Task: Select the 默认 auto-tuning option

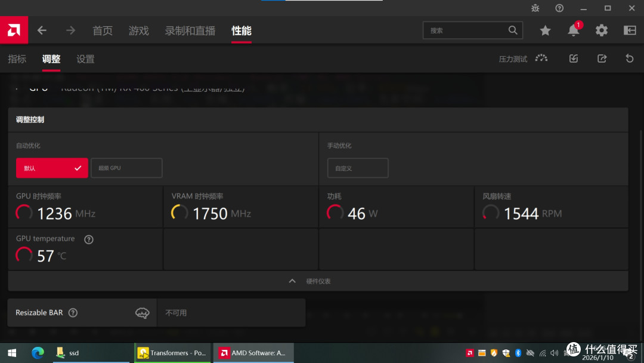Action: click(x=52, y=168)
